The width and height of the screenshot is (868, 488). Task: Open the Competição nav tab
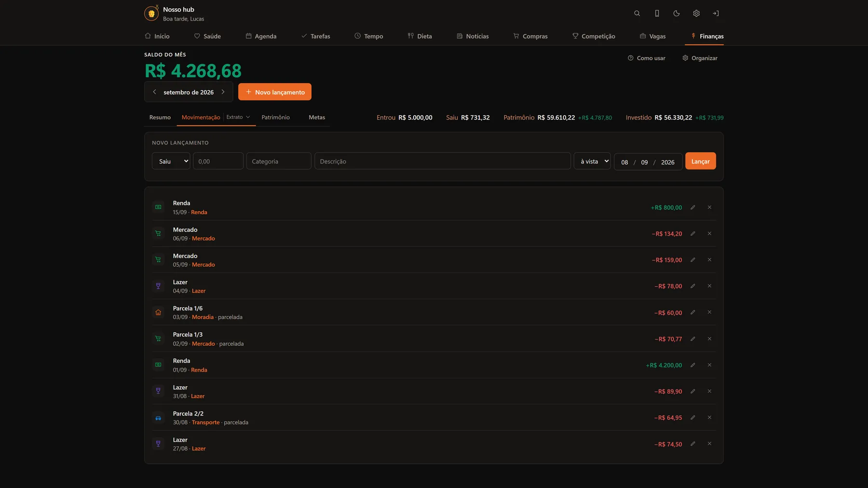pos(594,36)
